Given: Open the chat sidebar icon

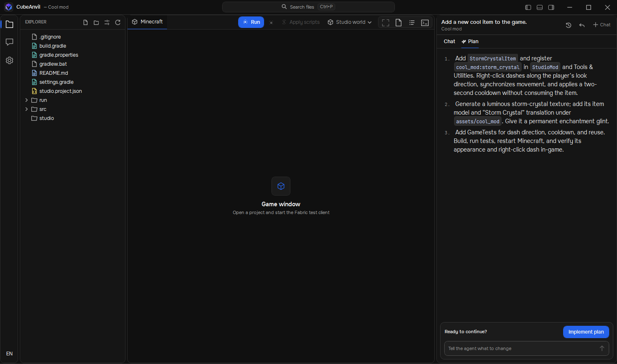Looking at the screenshot, I should pyautogui.click(x=9, y=42).
